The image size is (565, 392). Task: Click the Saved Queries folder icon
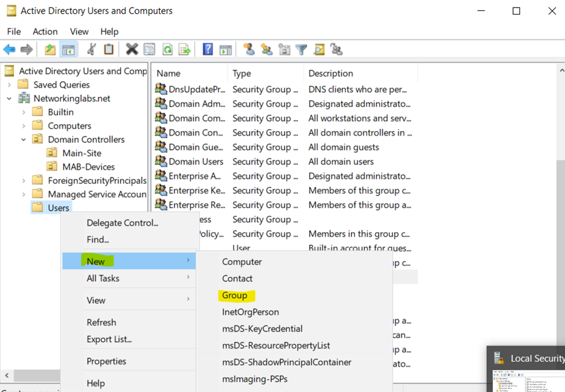(x=23, y=85)
